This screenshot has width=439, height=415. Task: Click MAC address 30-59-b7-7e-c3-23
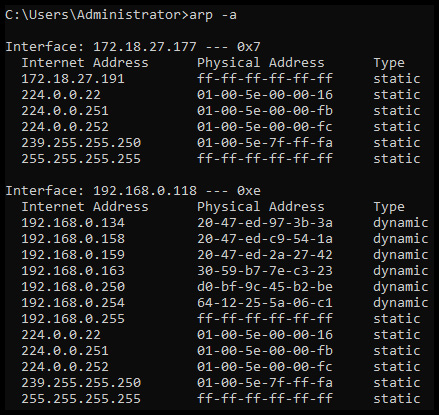265,271
